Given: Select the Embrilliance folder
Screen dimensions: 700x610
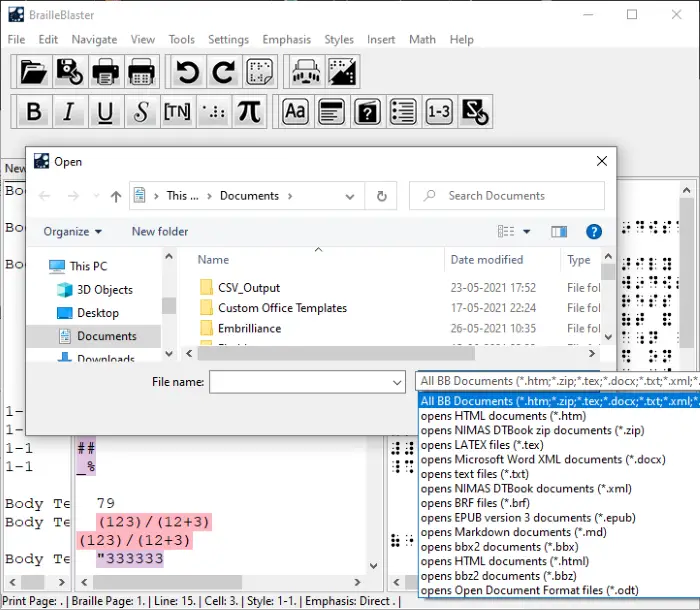Looking at the screenshot, I should [x=250, y=329].
